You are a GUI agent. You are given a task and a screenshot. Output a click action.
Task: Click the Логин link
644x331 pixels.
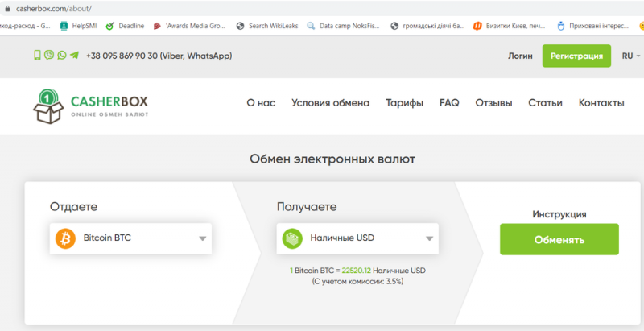520,56
